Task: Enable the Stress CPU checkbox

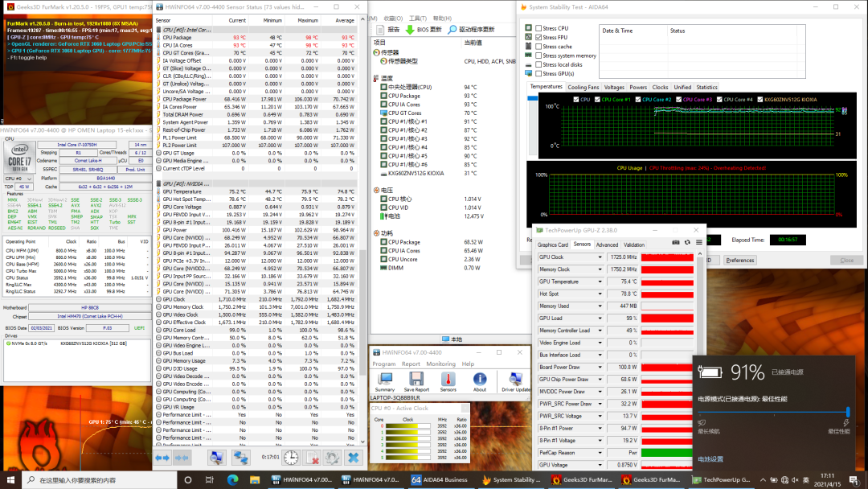Action: click(538, 28)
